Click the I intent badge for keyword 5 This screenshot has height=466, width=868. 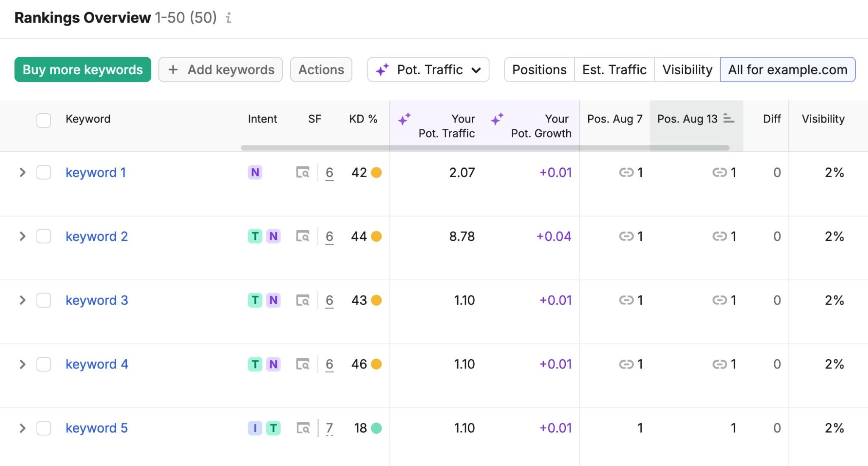[255, 428]
